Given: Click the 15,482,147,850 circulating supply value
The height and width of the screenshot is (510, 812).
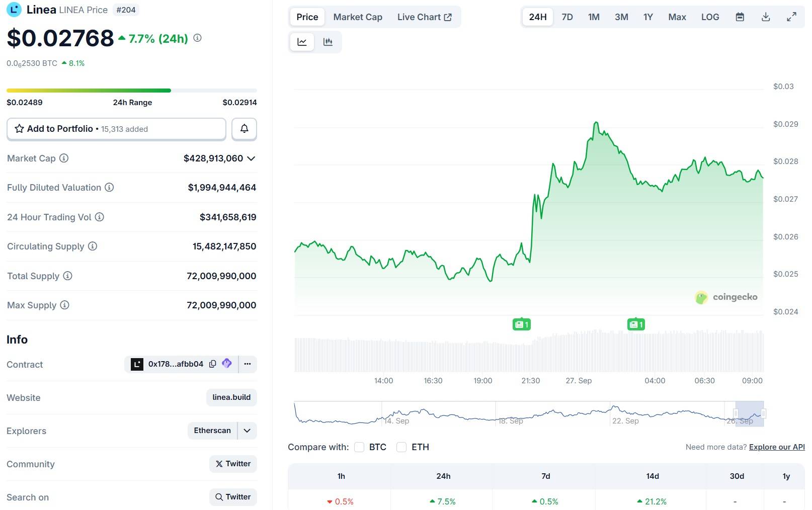Looking at the screenshot, I should 224,246.
